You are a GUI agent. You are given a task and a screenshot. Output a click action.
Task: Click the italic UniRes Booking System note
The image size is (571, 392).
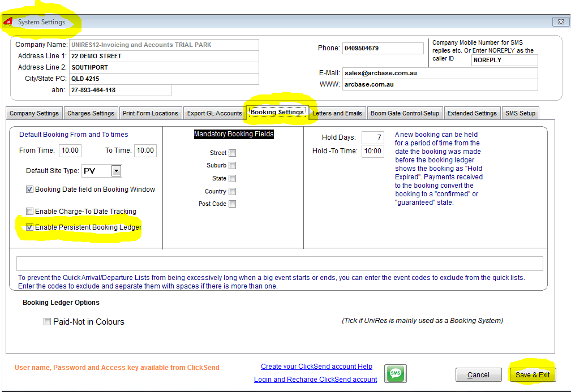[x=422, y=321]
